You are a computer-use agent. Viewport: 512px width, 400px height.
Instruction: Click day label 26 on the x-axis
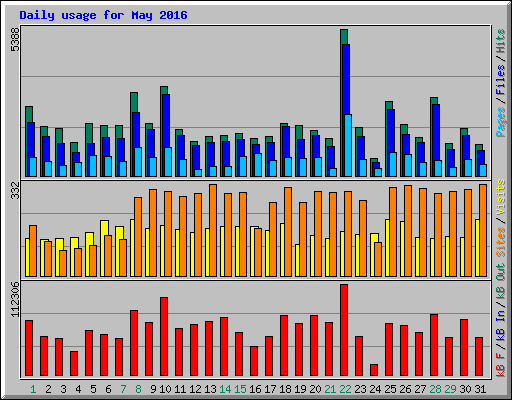pyautogui.click(x=405, y=389)
